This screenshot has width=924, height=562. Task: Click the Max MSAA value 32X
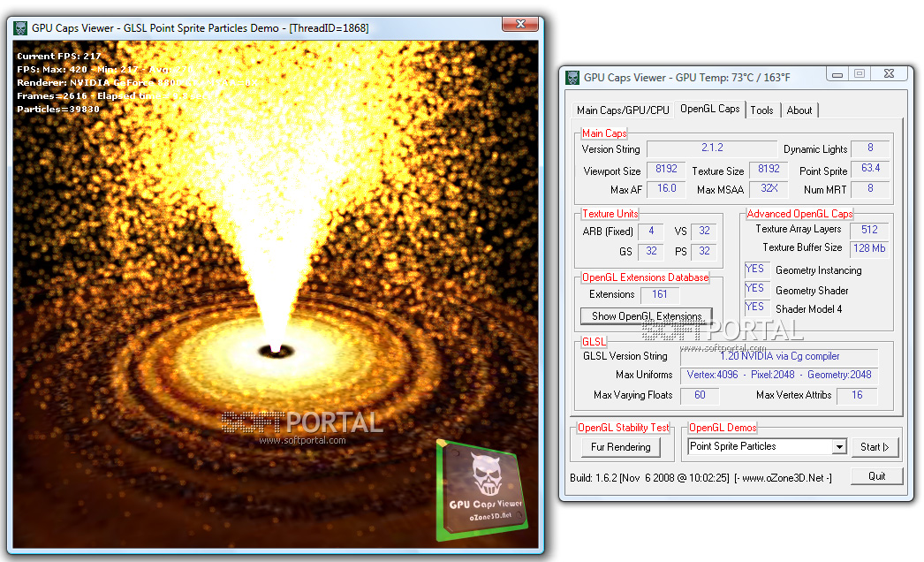tap(769, 189)
